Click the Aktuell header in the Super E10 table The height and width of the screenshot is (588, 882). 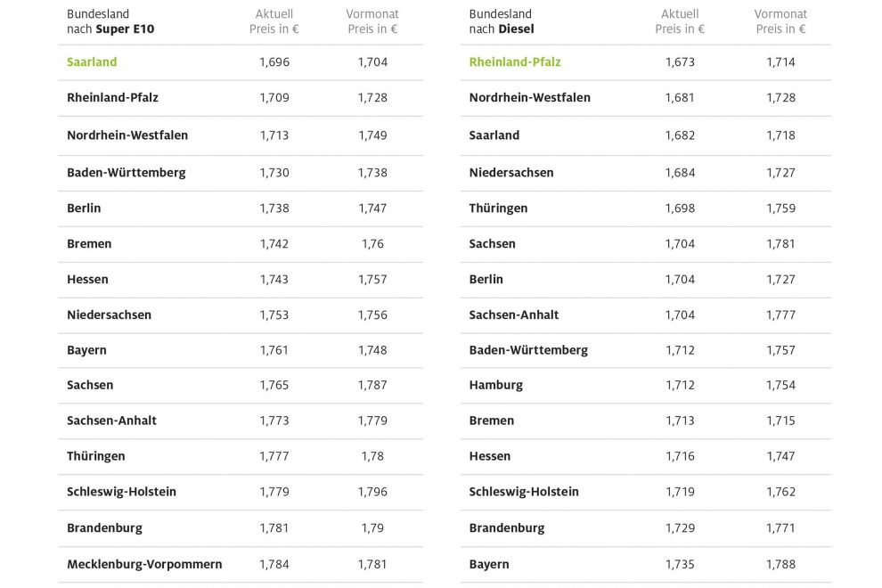(274, 21)
